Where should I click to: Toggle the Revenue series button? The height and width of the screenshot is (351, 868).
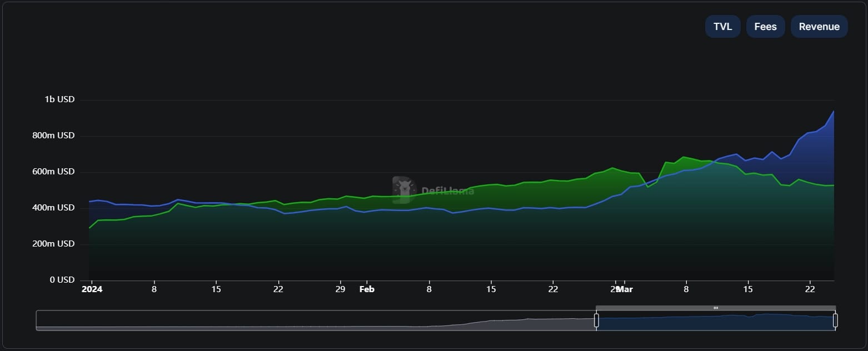(819, 27)
